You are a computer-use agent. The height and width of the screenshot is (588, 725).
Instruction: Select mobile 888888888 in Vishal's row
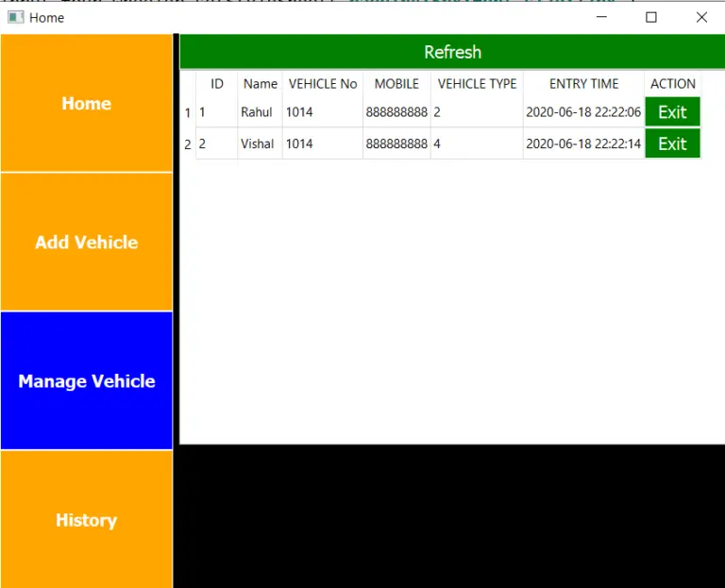(x=396, y=143)
